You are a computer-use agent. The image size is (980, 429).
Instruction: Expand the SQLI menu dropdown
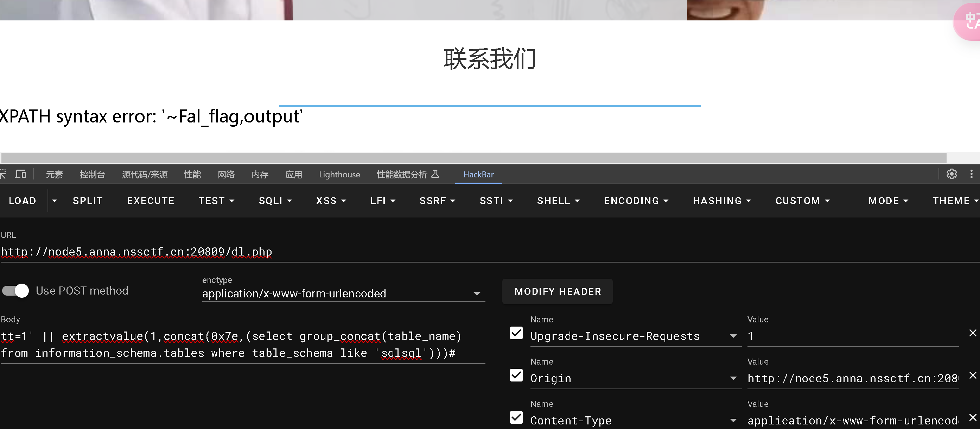pyautogui.click(x=275, y=201)
